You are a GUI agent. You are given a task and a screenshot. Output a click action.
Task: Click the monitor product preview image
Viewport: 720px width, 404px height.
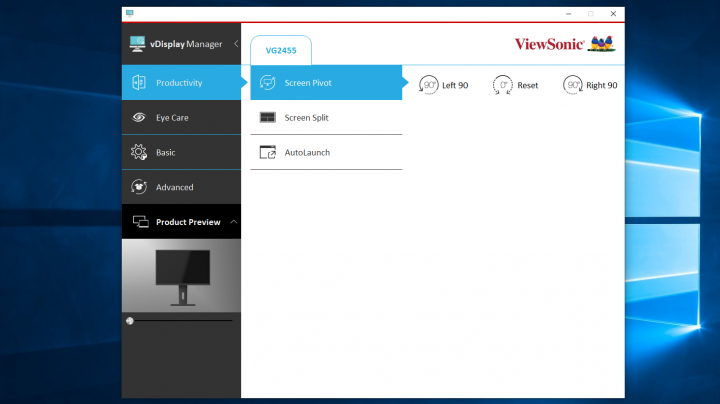coord(181,276)
